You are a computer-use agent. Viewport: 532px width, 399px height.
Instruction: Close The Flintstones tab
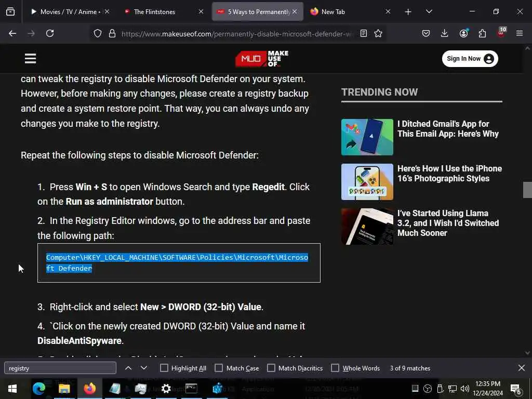[x=201, y=12]
